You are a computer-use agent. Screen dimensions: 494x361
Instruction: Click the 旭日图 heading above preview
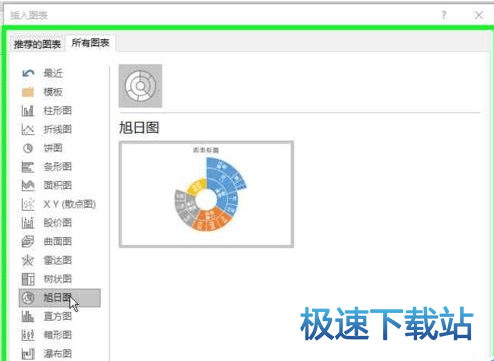pyautogui.click(x=139, y=128)
